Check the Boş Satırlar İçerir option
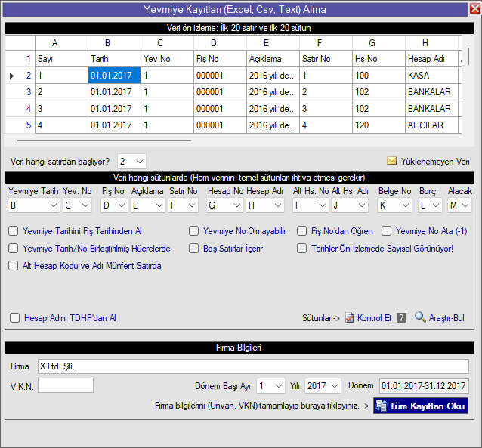The image size is (482, 448). tap(194, 248)
